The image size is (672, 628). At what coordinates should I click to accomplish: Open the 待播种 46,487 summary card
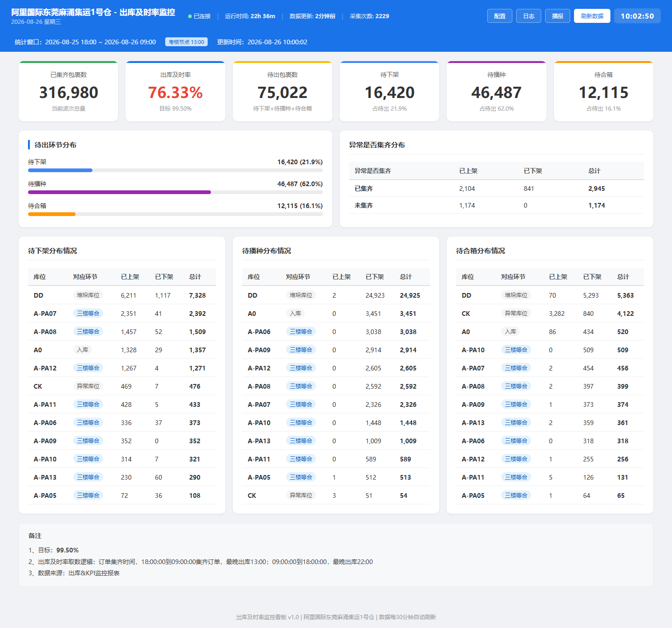tap(497, 91)
